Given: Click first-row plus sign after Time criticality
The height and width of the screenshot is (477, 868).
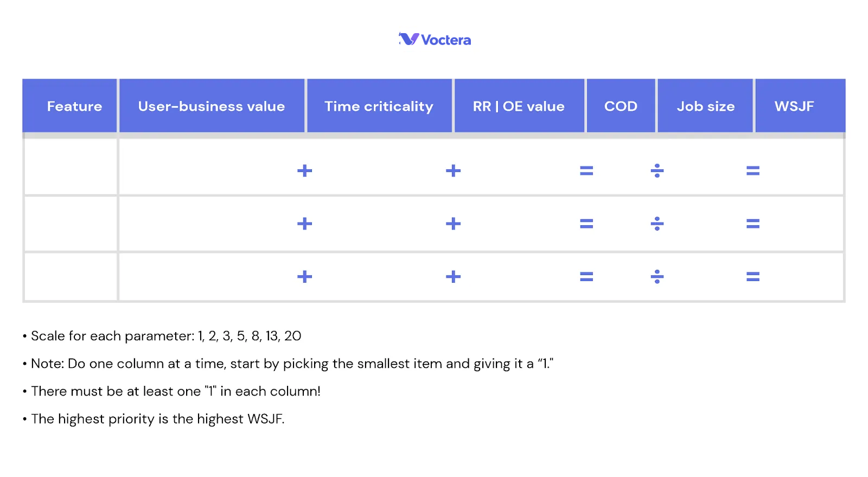Looking at the screenshot, I should click(453, 171).
